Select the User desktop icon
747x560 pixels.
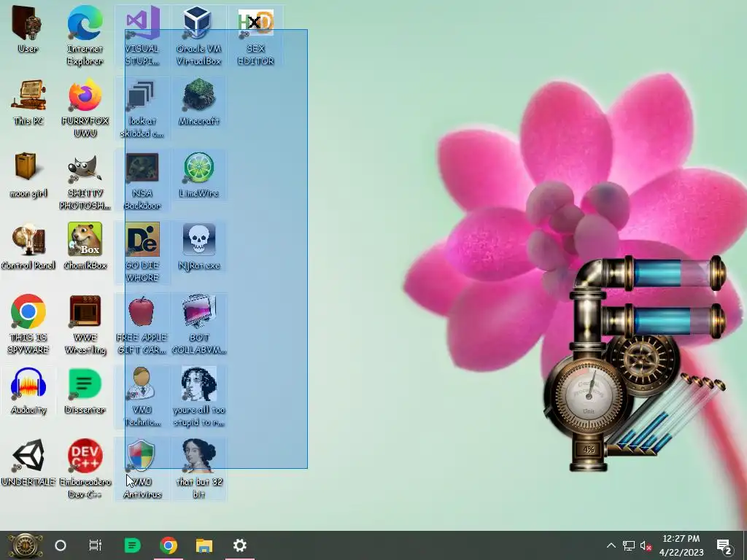click(28, 29)
